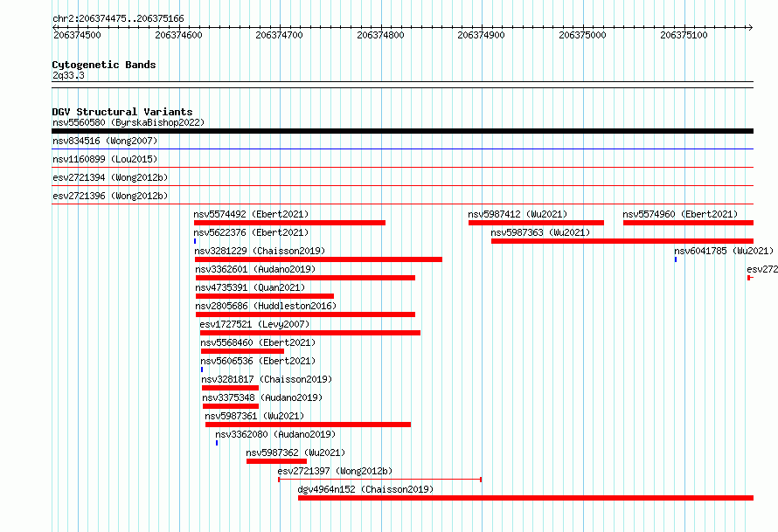Click the nsv5574492 (Ebert2021) label

click(251, 214)
